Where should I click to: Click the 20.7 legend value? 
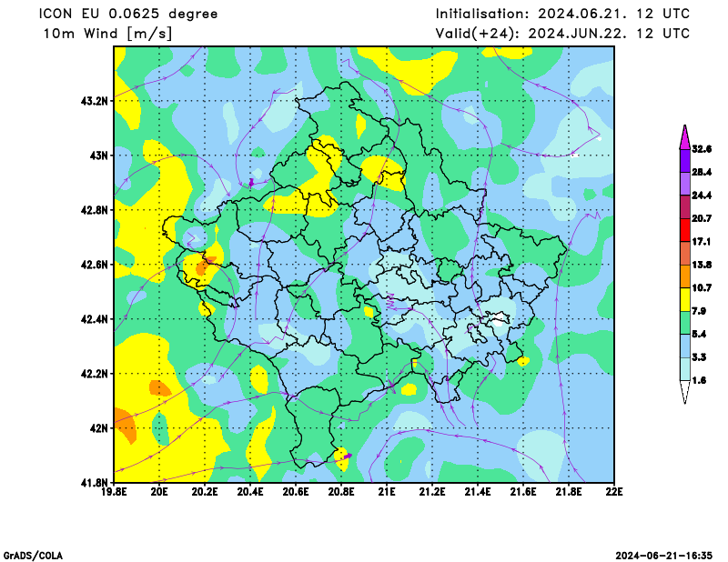702,218
